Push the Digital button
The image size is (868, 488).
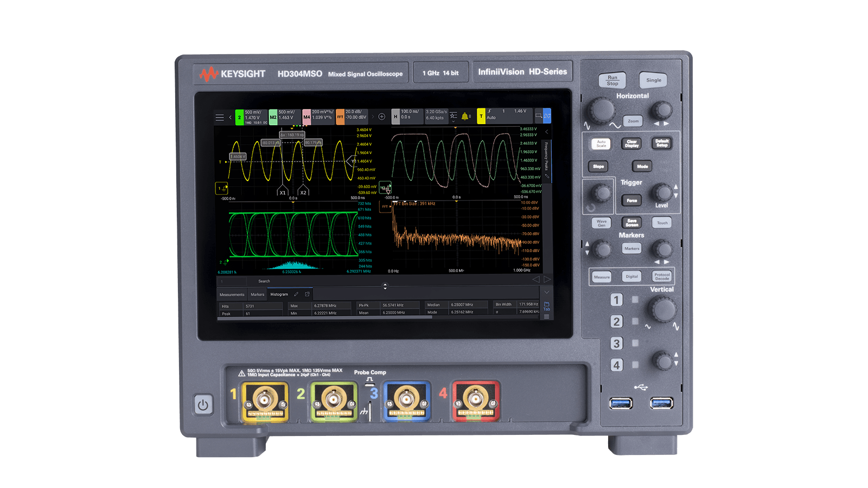click(632, 277)
